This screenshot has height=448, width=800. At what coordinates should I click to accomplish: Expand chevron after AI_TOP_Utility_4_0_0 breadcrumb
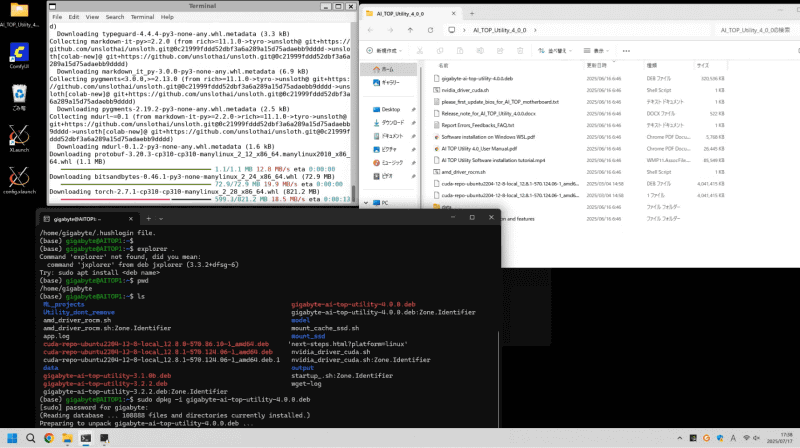click(x=535, y=30)
